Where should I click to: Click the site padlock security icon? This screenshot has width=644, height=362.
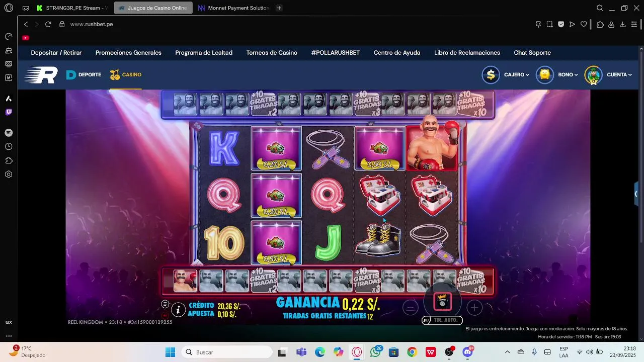62,24
